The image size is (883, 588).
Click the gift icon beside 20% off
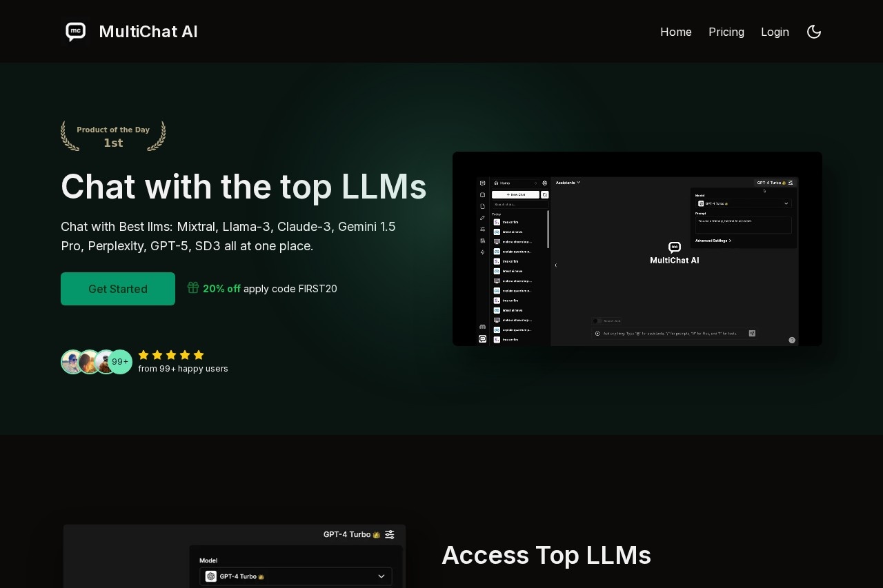193,288
